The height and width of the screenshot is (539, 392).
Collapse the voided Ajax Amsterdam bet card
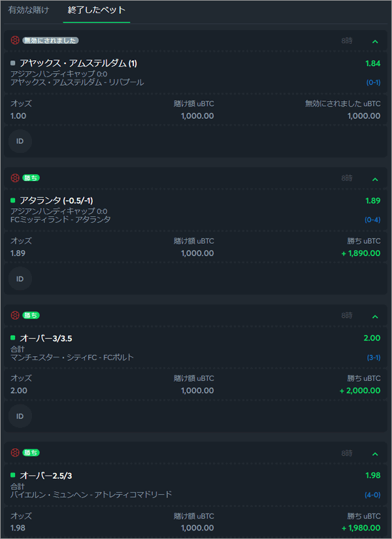[375, 42]
